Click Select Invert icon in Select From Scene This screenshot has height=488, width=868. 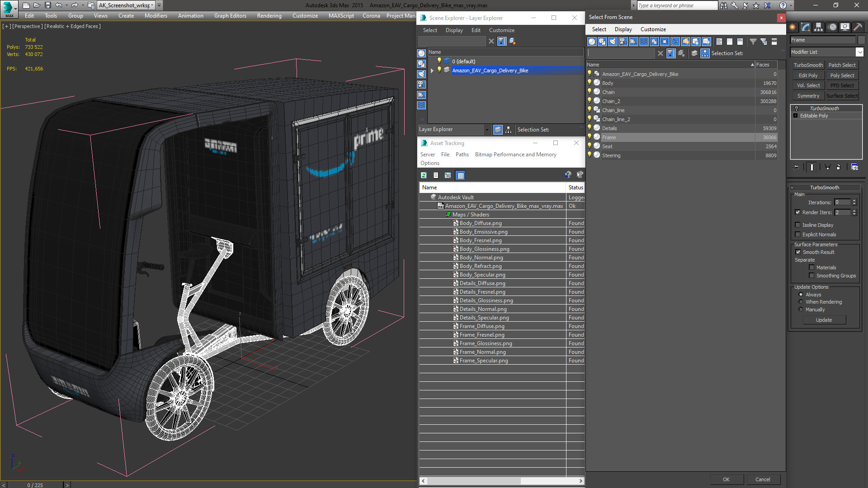[740, 42]
